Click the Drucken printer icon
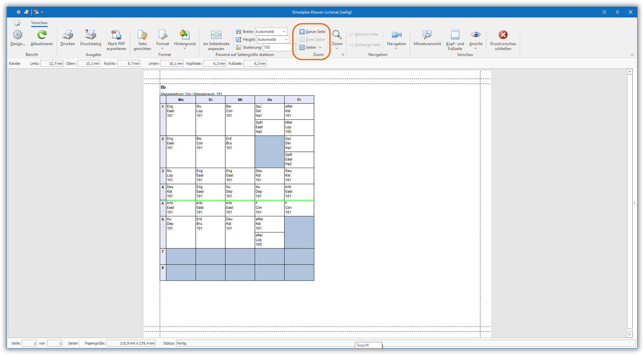This screenshot has height=355, width=644. 68,38
